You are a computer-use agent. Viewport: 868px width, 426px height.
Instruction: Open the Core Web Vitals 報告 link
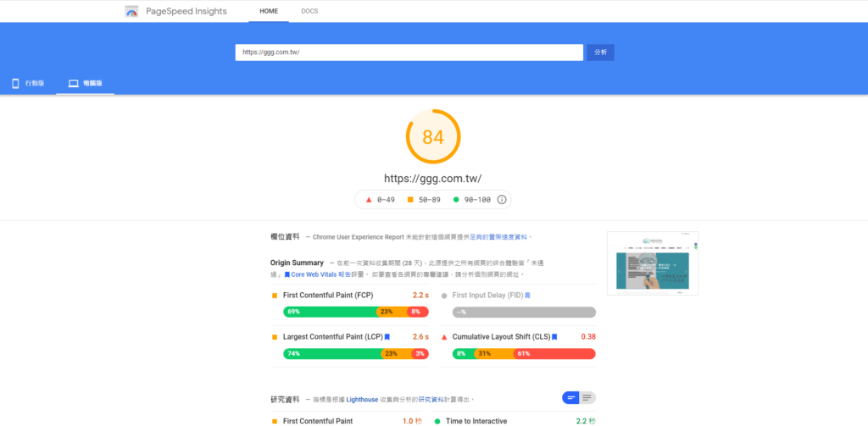[x=321, y=274]
